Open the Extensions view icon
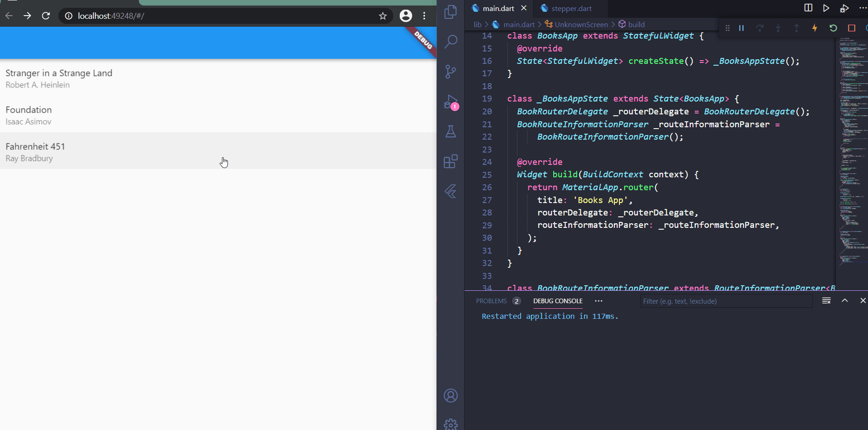868x430 pixels. [x=451, y=162]
